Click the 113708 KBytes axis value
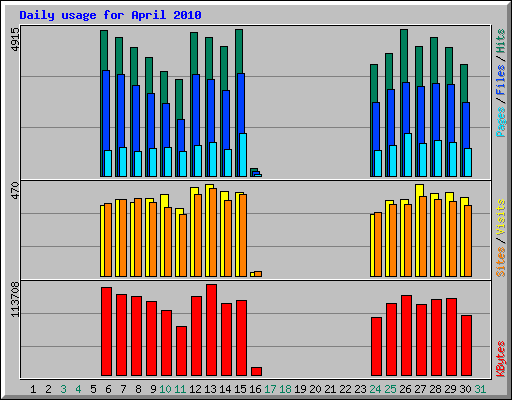This screenshot has width=512, height=400. point(15,299)
